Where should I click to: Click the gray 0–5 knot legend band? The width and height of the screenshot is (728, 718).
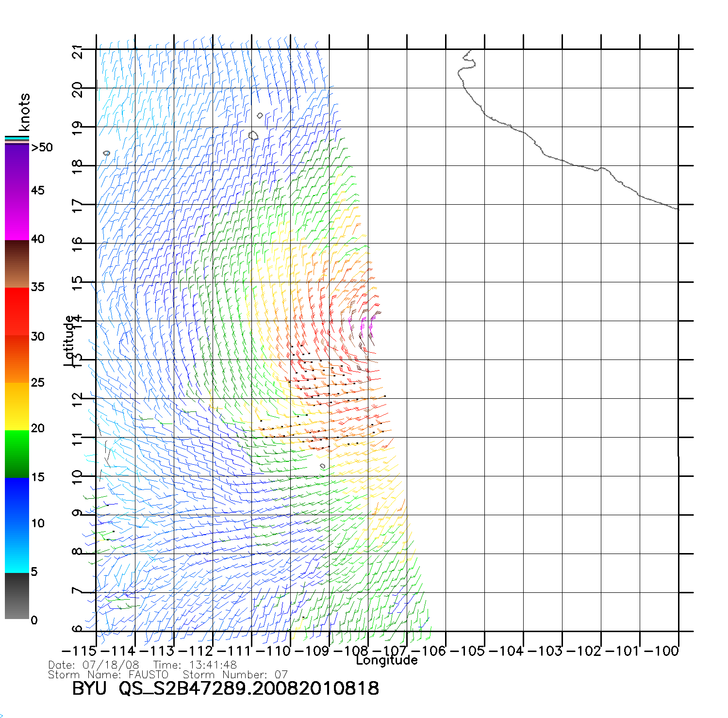click(17, 596)
